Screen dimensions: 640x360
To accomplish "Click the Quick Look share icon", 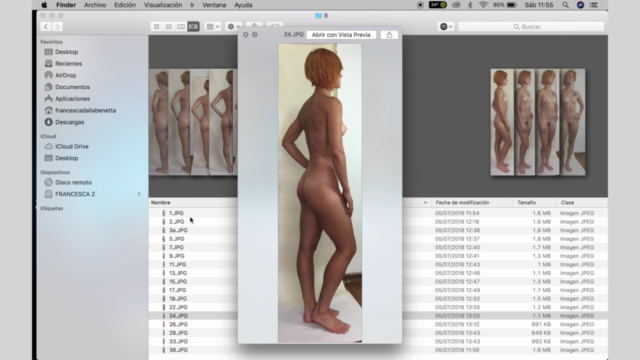I will (389, 35).
